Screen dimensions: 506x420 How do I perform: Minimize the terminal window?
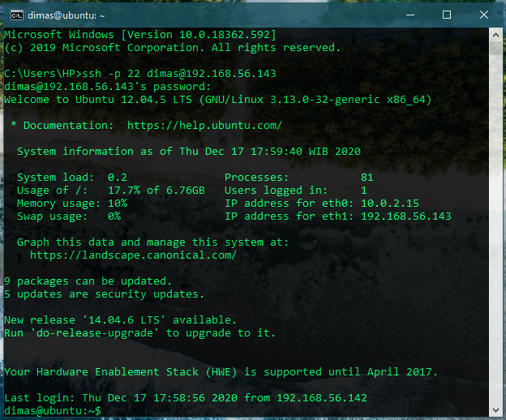pos(409,15)
